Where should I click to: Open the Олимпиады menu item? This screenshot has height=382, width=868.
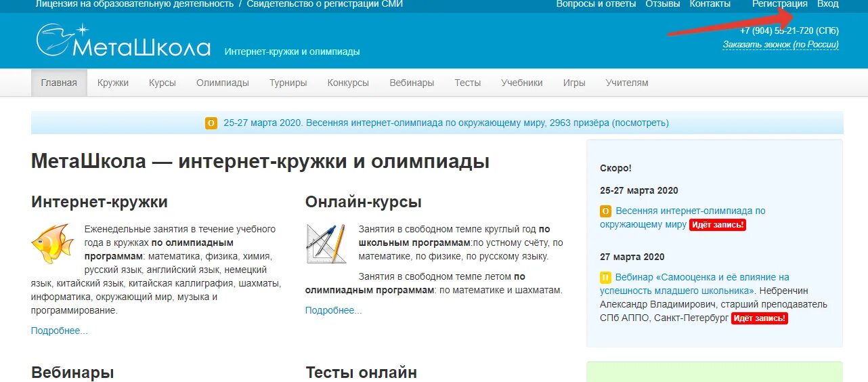[x=223, y=83]
